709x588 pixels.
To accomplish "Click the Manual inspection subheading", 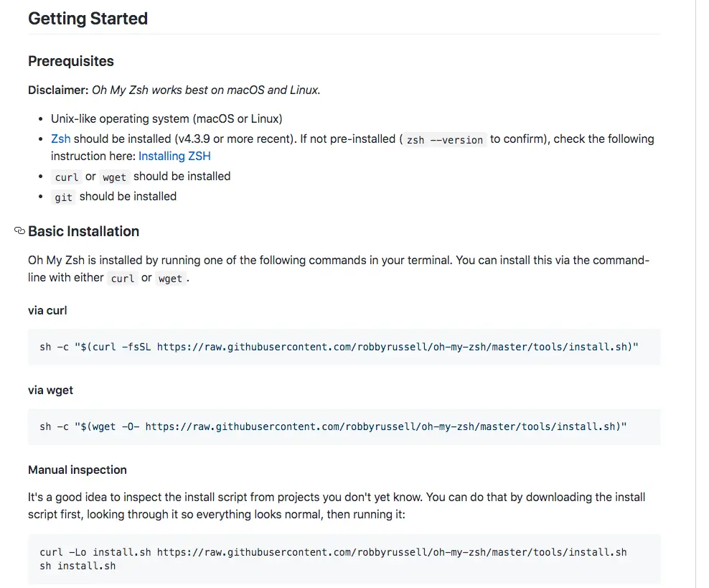I will (78, 470).
